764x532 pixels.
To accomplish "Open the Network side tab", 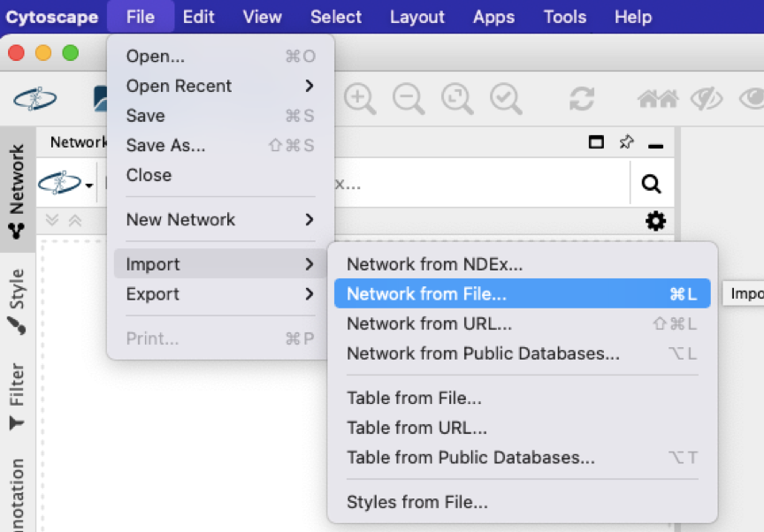I will point(17,190).
